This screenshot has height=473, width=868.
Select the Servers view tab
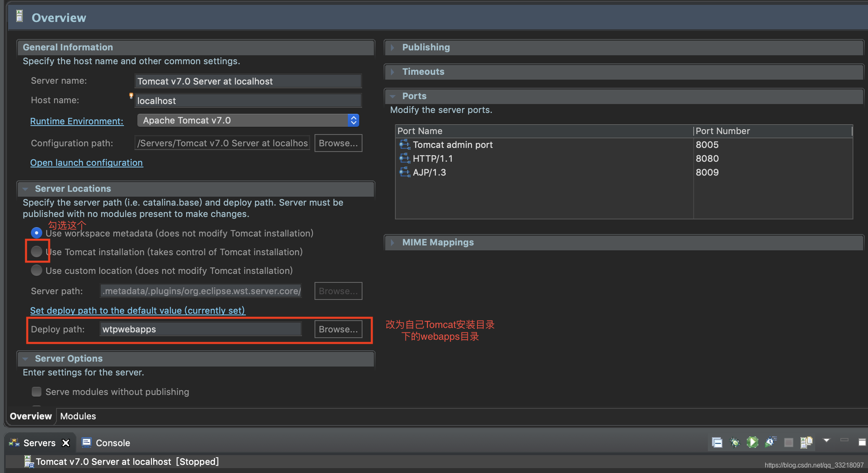(x=39, y=443)
